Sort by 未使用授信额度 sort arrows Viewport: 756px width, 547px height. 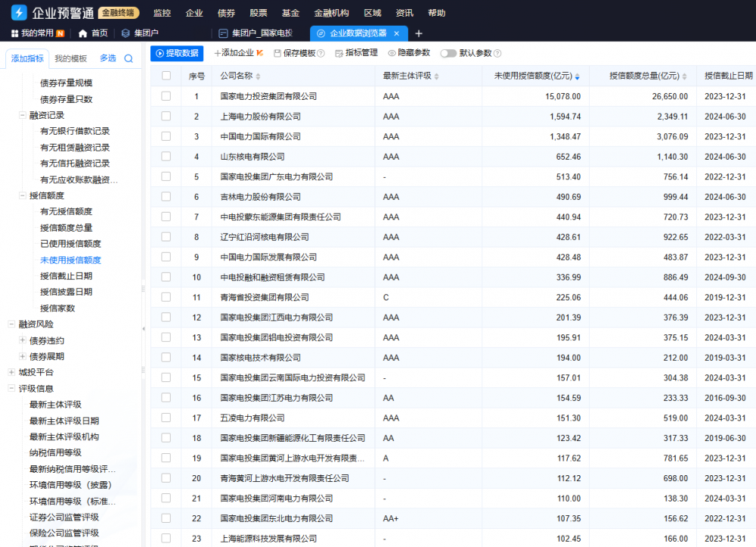(577, 76)
